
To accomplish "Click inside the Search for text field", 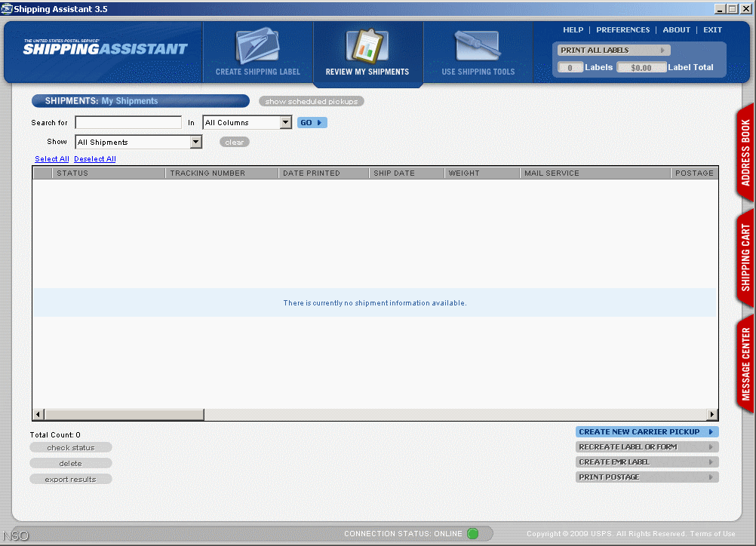I will pos(128,123).
